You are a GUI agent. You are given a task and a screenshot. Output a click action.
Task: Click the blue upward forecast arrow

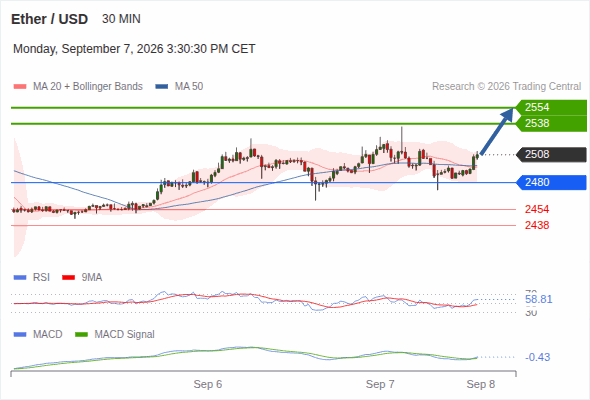coord(497,131)
